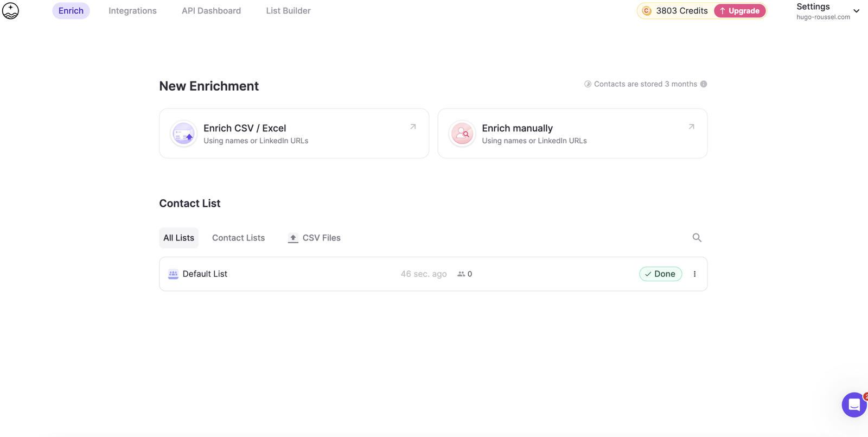Open the three-dot menu for Default List

coord(694,274)
